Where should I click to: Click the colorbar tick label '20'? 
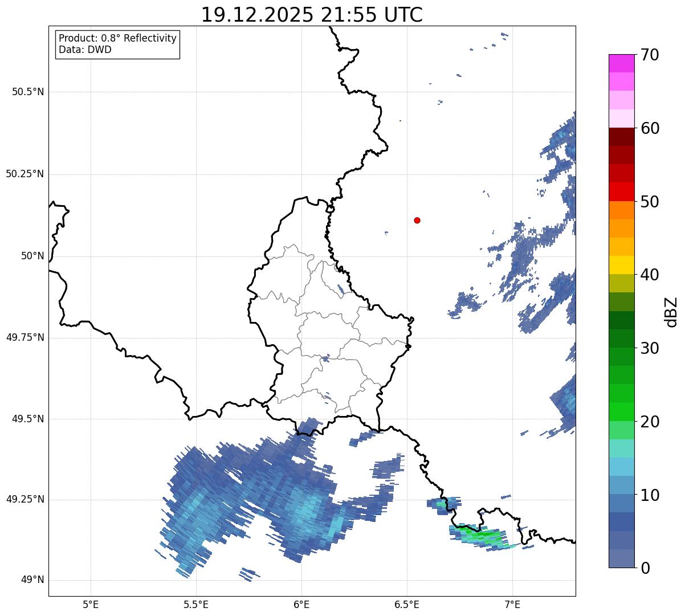(x=650, y=422)
